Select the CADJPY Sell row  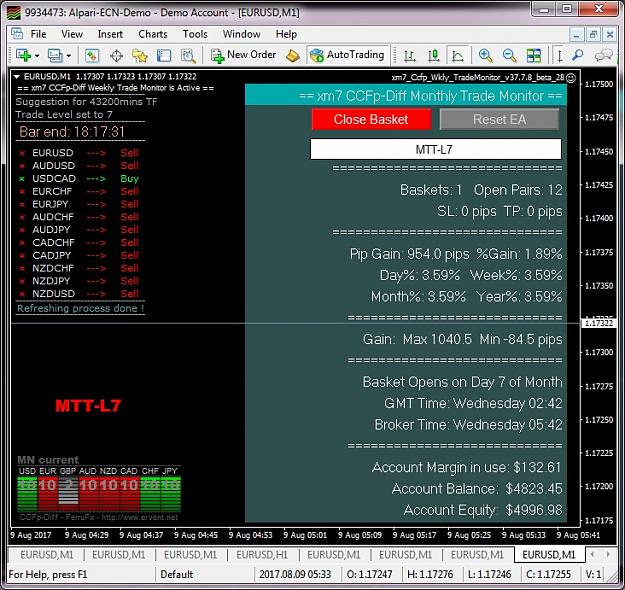(x=79, y=255)
